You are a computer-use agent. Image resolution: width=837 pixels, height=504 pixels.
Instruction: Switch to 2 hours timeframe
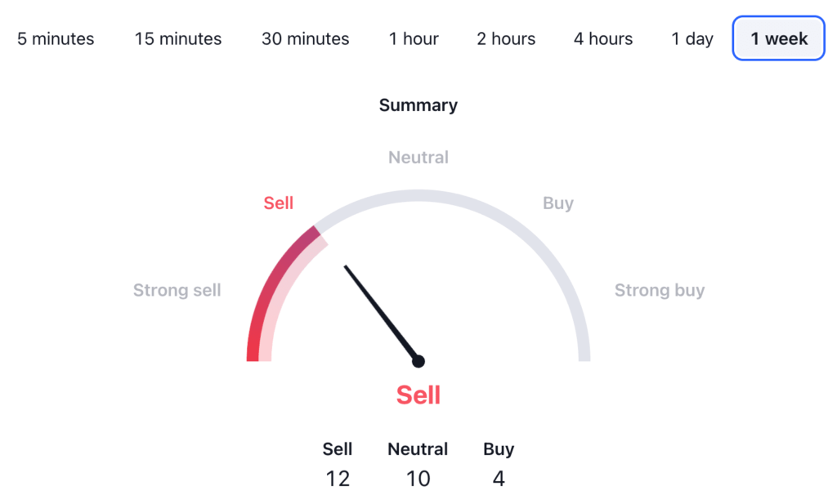coord(506,38)
